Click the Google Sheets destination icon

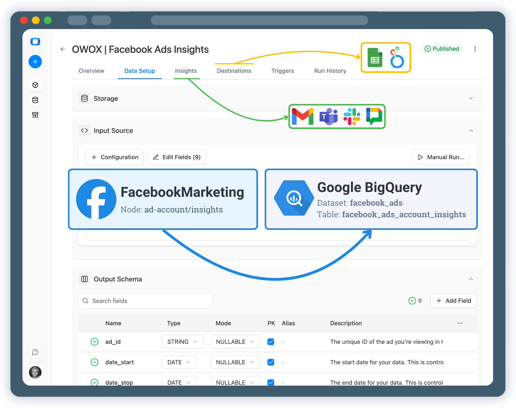point(375,58)
